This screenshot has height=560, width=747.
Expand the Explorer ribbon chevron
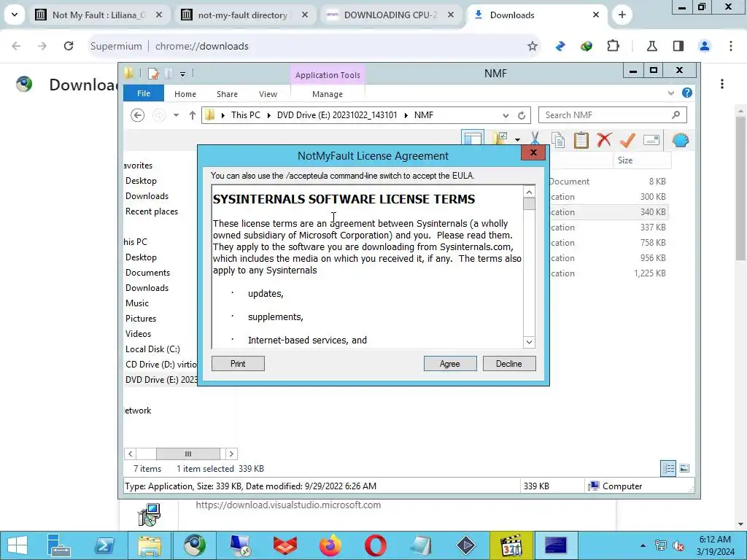coord(671,93)
